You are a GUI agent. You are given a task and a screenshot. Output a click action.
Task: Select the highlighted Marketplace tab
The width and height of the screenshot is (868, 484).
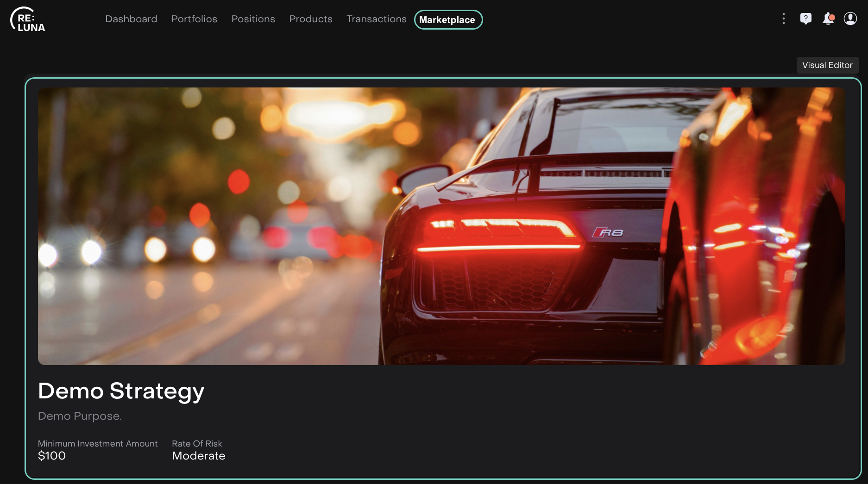(448, 20)
